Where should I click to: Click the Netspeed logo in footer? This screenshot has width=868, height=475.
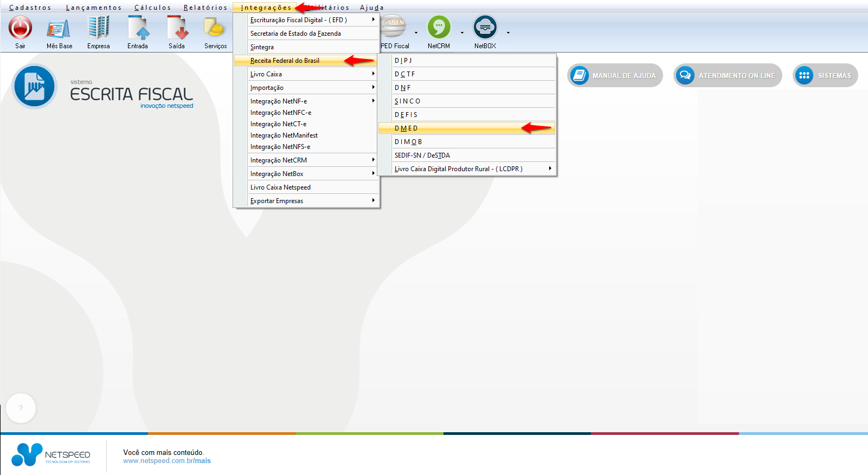click(x=51, y=455)
